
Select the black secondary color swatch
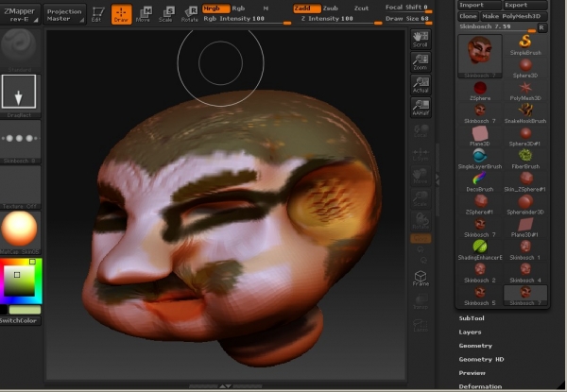pyautogui.click(x=4, y=310)
